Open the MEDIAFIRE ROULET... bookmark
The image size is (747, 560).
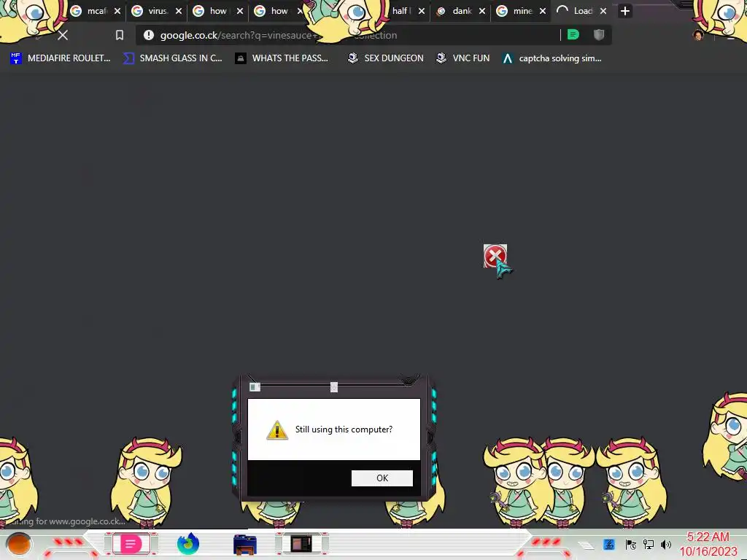tap(60, 58)
